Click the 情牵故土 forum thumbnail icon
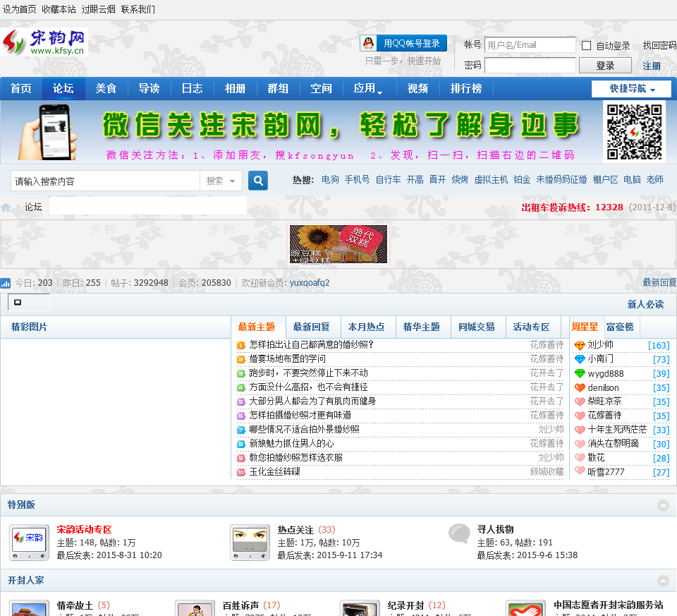Screen dimensions: 677x616 [x=30, y=608]
